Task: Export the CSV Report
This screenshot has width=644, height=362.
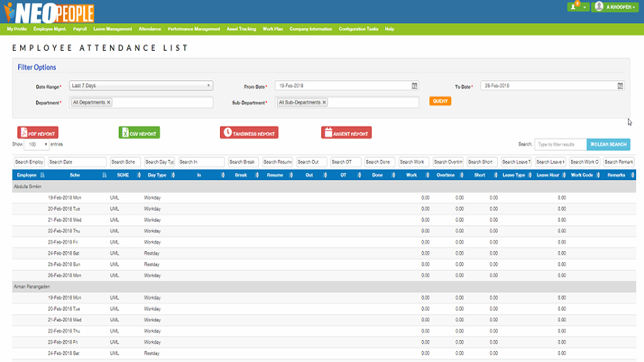Action: point(139,132)
